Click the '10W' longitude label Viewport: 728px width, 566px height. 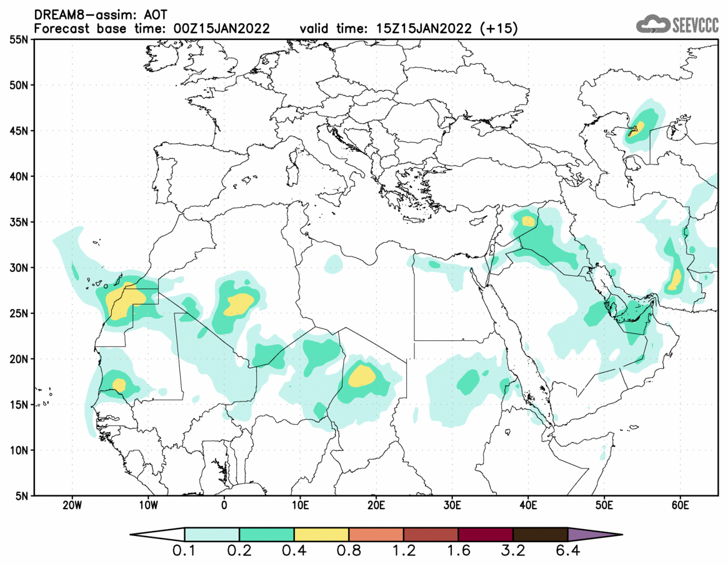pos(148,505)
